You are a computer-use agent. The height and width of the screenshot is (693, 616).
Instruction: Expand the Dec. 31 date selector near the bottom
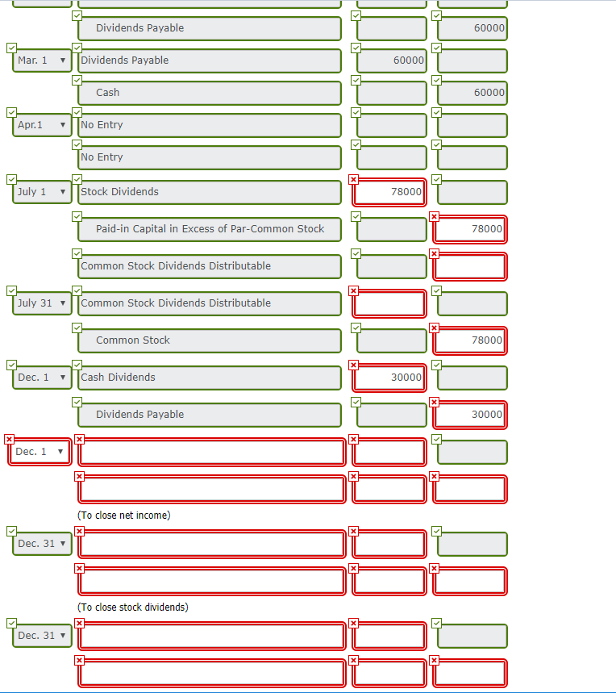(x=40, y=636)
